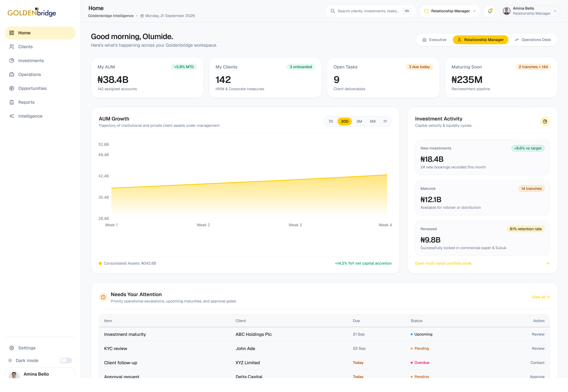Select the 6M chart range

pos(373,121)
